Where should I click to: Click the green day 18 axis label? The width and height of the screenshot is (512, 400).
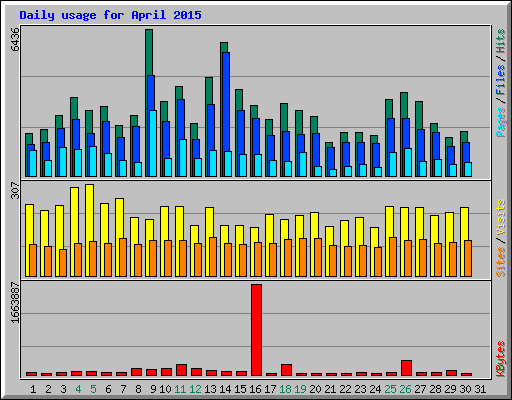(285, 389)
